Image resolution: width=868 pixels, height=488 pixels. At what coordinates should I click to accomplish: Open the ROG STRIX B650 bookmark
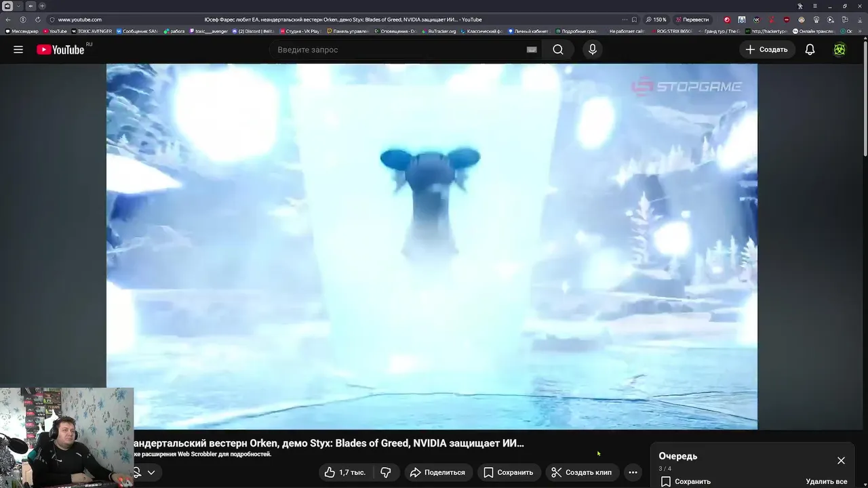(x=671, y=31)
